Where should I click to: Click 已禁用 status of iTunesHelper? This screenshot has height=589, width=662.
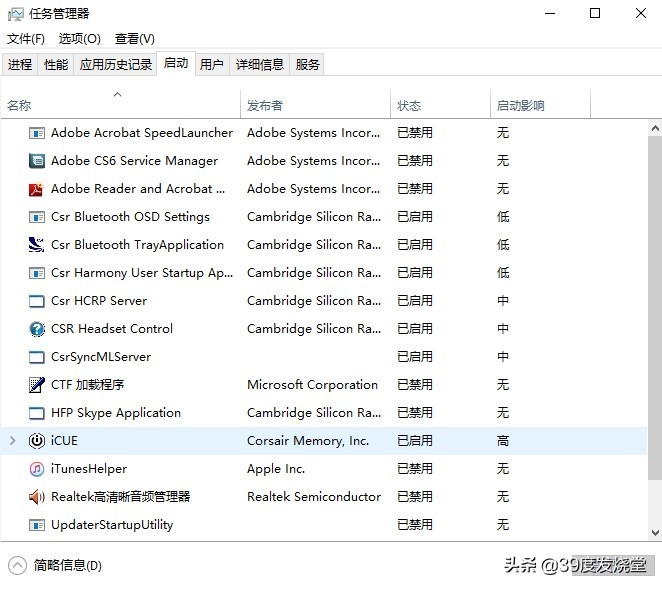tap(415, 469)
